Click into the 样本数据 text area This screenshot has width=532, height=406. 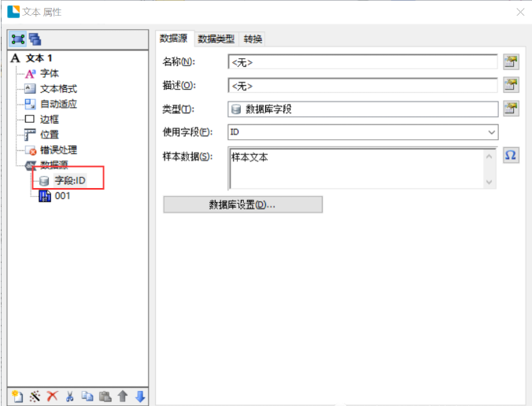tap(354, 167)
